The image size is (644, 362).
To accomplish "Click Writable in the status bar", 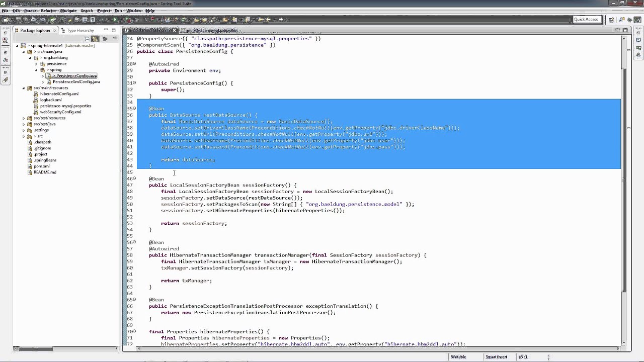I will coord(458,357).
